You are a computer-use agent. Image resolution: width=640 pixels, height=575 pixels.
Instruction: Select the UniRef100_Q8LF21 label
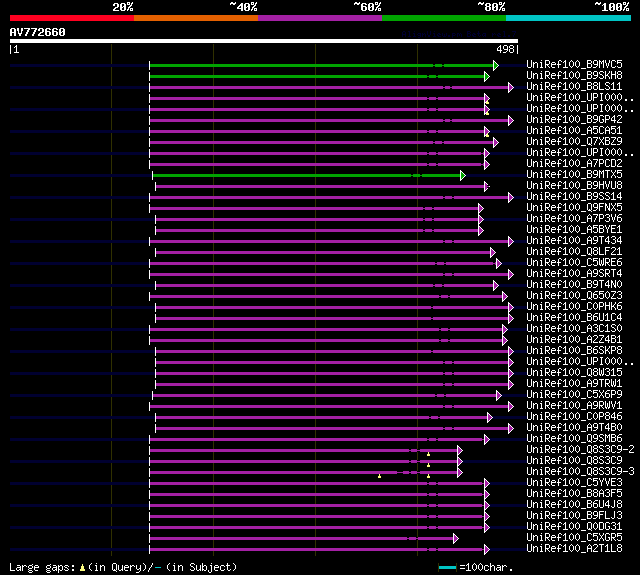coord(574,252)
